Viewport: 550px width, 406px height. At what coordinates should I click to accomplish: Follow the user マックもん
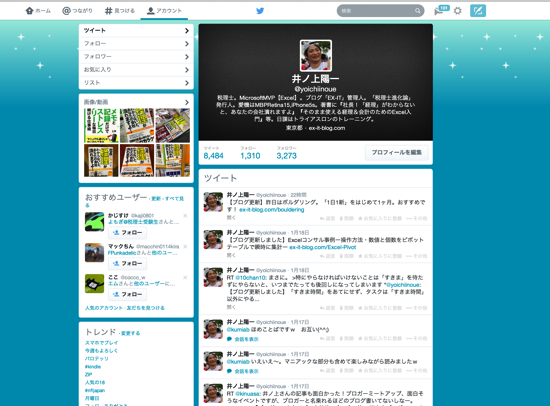(x=127, y=264)
